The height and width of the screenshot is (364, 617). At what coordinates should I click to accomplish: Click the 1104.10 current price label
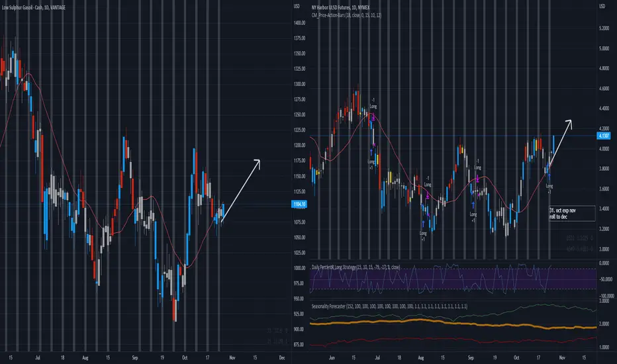click(x=299, y=204)
